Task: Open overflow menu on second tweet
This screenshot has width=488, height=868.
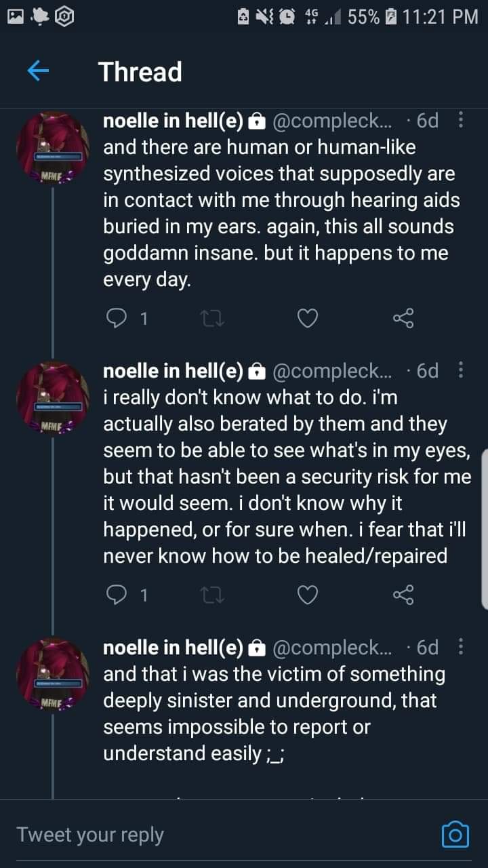Action: tap(462, 370)
